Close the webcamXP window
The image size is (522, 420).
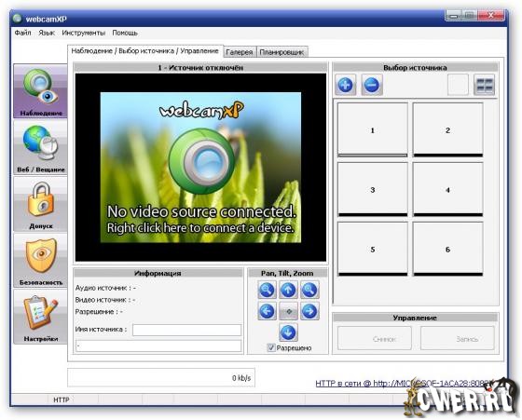[490, 15]
